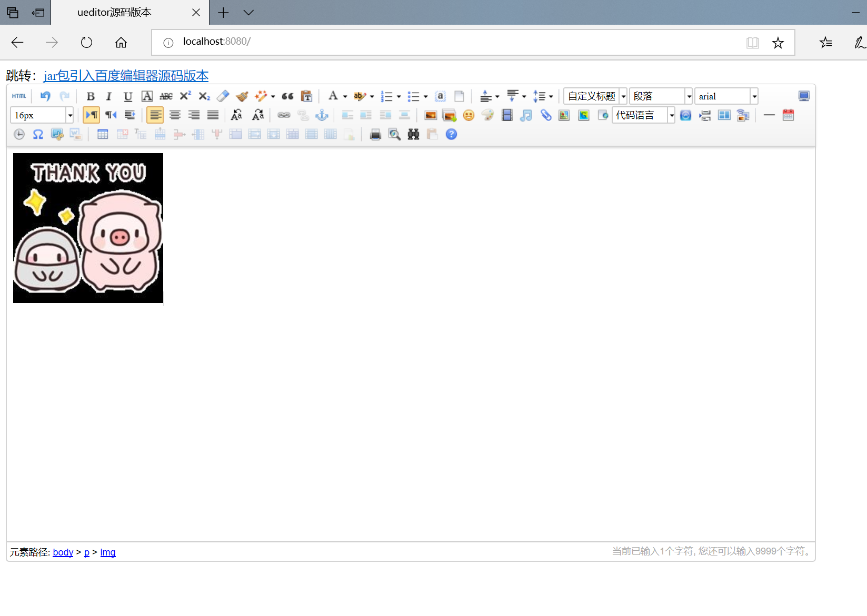Apply text highlight background color icon

[360, 96]
